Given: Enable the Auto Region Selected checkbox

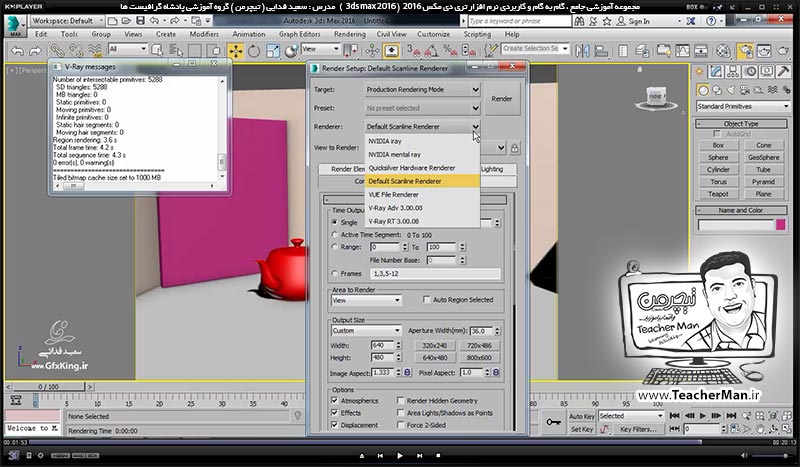Looking at the screenshot, I should [x=427, y=300].
